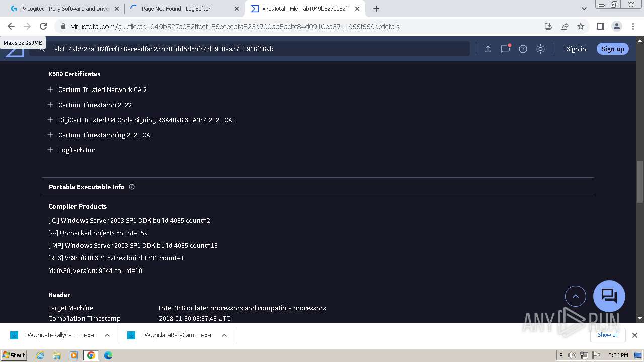Share this page from the address bar
644x362 pixels.
pos(565,27)
